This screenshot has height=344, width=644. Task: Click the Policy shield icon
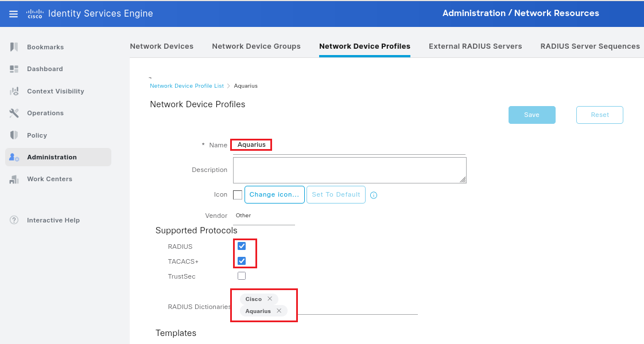pos(14,135)
